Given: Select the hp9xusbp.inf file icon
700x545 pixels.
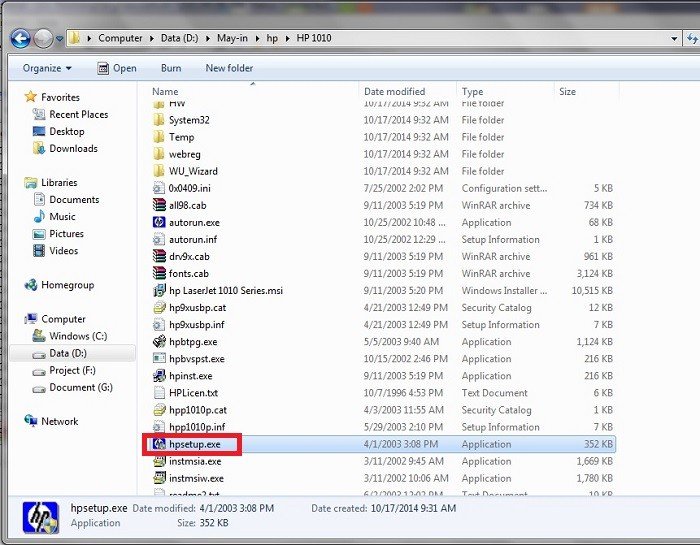Looking at the screenshot, I should click(159, 325).
